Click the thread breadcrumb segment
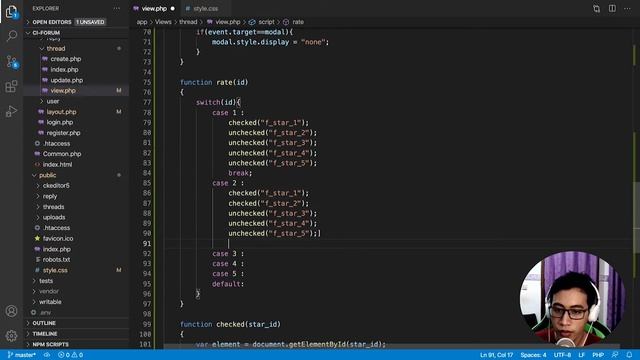The image size is (640, 360). tap(188, 22)
